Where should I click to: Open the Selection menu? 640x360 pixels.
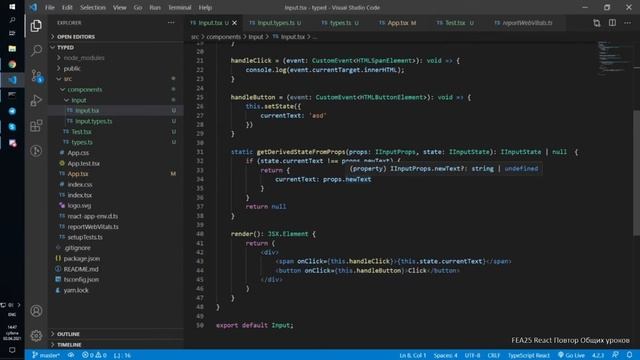pyautogui.click(x=93, y=7)
